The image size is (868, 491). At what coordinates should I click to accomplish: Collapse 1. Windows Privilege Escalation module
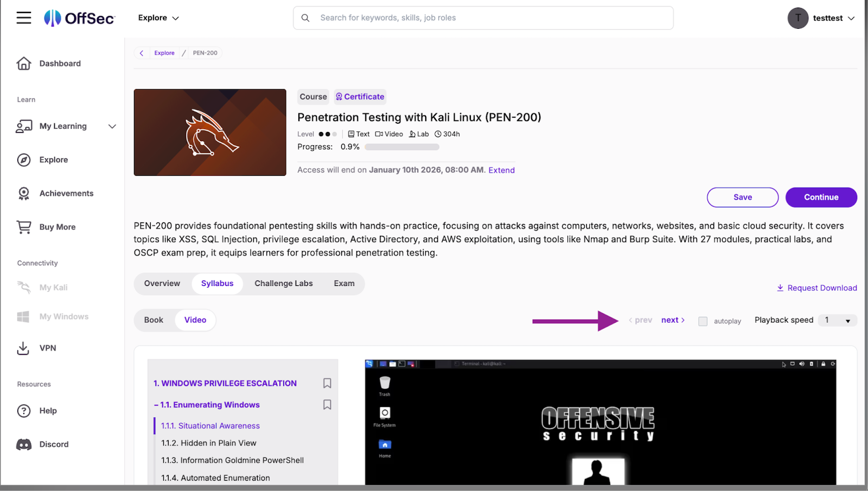[225, 383]
